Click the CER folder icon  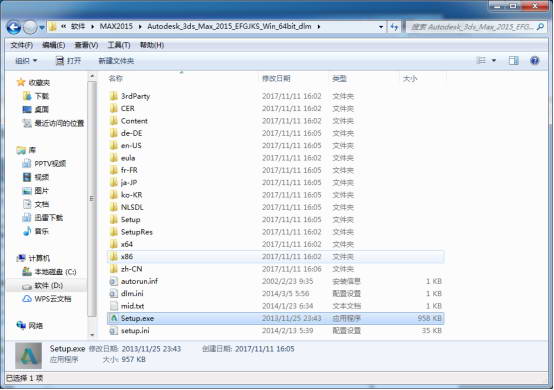[113, 108]
